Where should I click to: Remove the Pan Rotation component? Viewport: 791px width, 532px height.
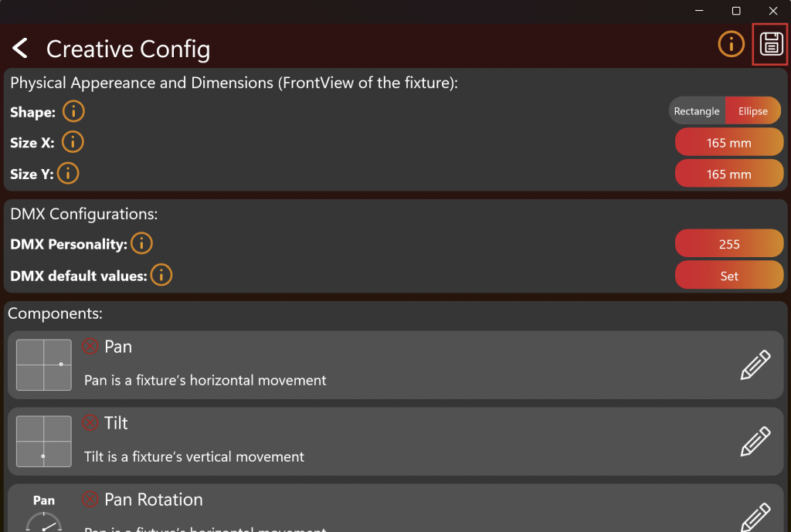point(90,500)
